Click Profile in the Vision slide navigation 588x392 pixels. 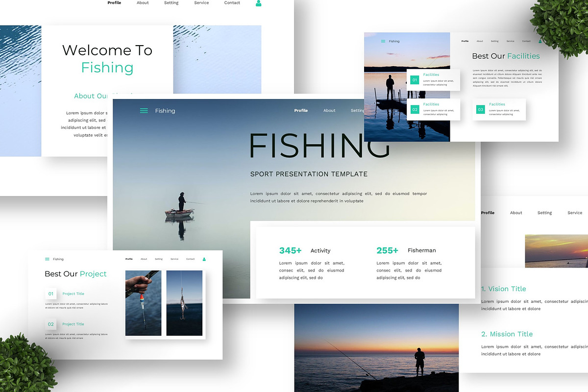click(488, 213)
